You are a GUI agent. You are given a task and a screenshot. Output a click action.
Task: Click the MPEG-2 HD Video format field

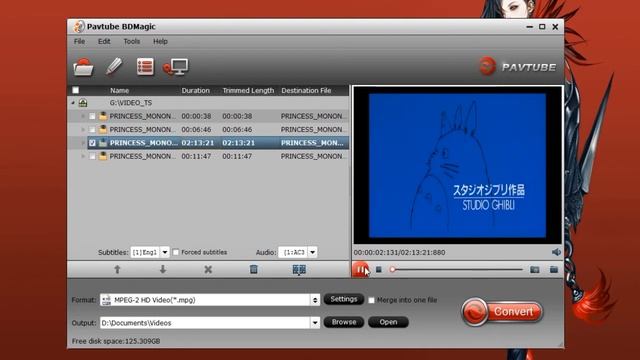pyautogui.click(x=210, y=300)
